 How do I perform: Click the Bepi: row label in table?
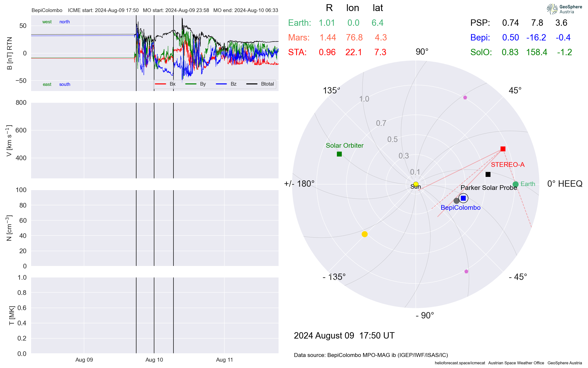[x=480, y=38]
